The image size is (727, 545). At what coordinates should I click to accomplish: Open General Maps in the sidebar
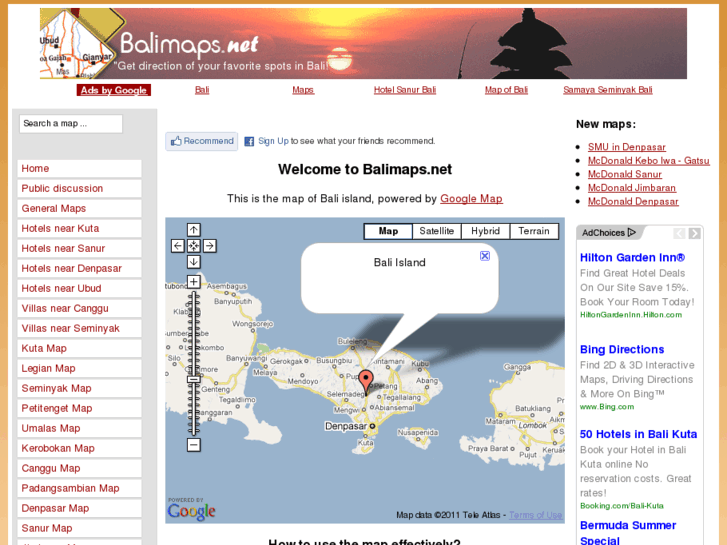[79, 208]
